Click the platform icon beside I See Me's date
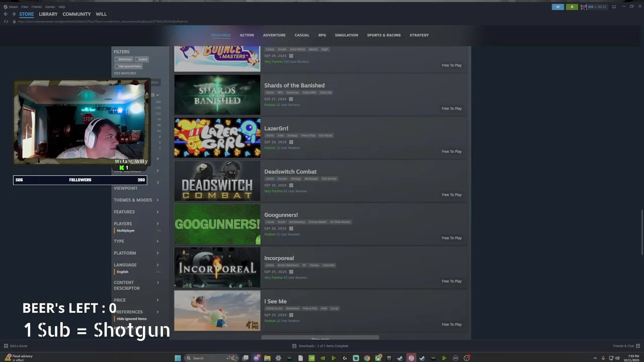 pyautogui.click(x=291, y=315)
